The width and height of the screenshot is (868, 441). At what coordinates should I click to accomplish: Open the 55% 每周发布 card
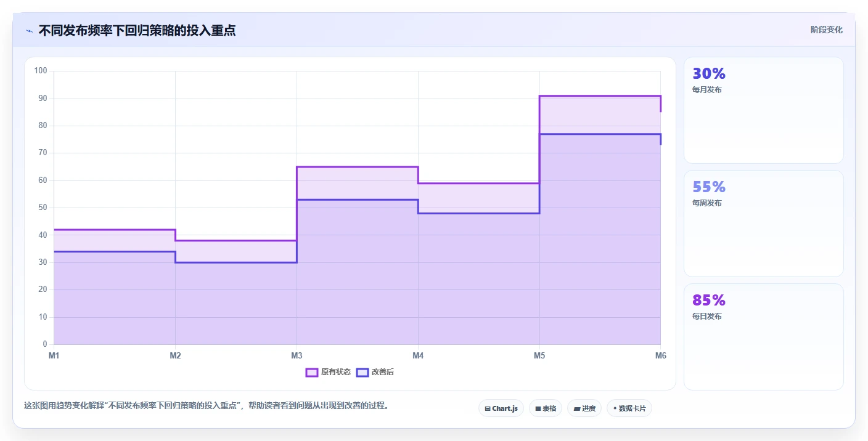(764, 224)
